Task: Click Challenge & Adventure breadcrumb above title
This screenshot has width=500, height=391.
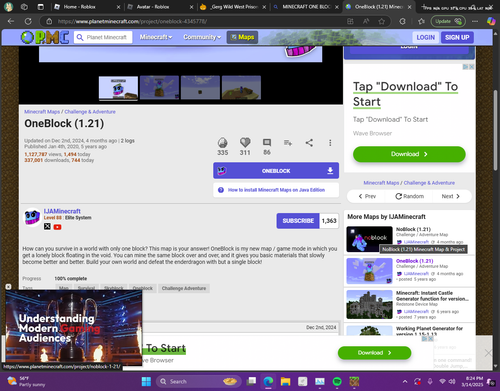Action: pos(90,112)
